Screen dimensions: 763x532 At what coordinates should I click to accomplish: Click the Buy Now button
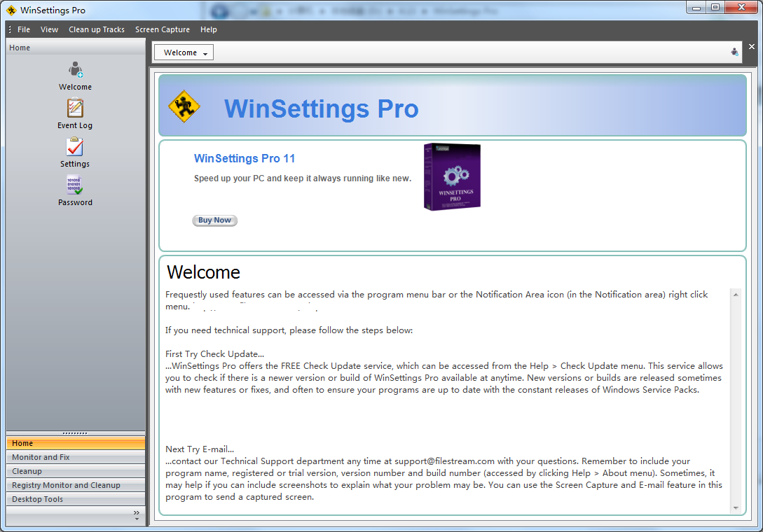214,220
